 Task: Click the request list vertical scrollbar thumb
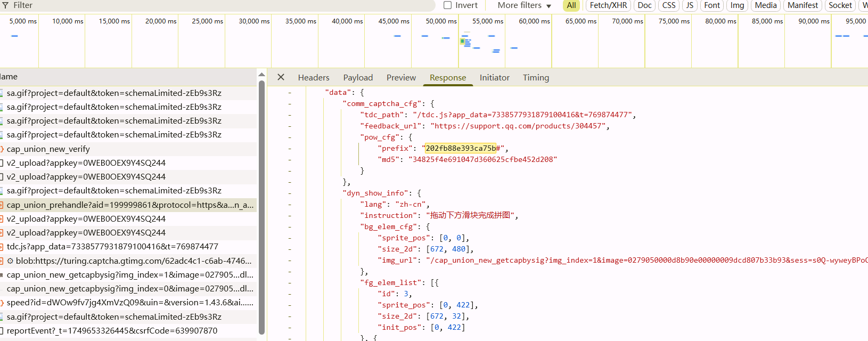pyautogui.click(x=261, y=208)
